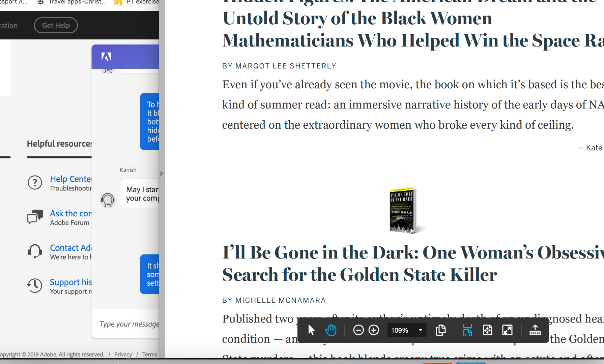
Task: Open the Contact Adobe link
Action: (71, 248)
